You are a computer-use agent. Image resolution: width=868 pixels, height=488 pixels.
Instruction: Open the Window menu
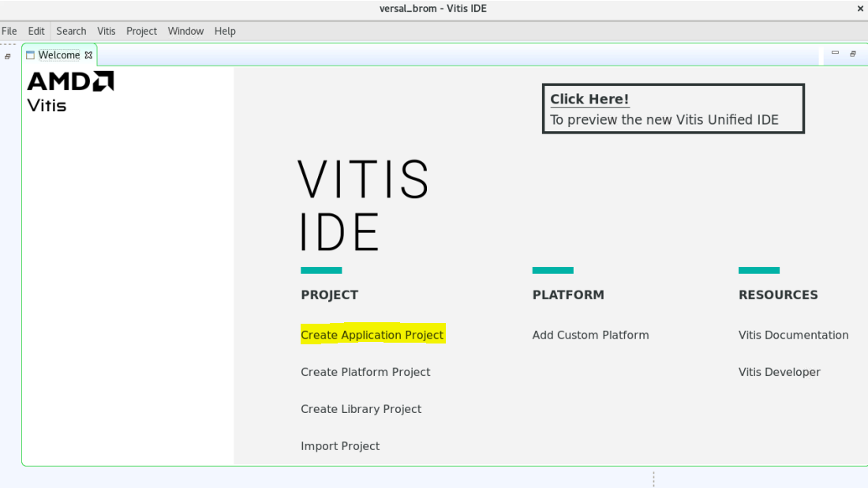tap(185, 31)
